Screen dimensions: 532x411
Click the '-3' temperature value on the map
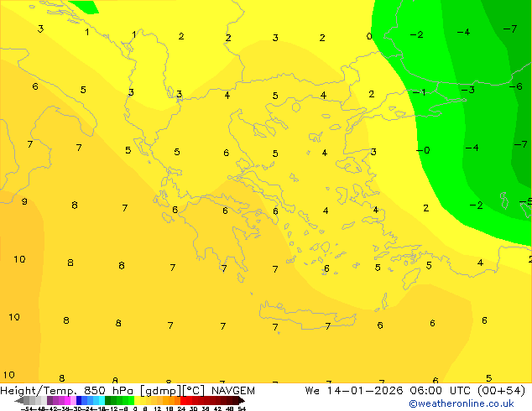click(468, 90)
